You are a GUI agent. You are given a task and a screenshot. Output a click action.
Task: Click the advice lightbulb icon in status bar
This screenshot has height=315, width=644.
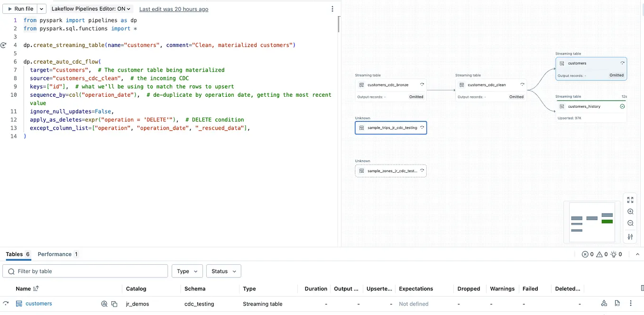coord(613,254)
